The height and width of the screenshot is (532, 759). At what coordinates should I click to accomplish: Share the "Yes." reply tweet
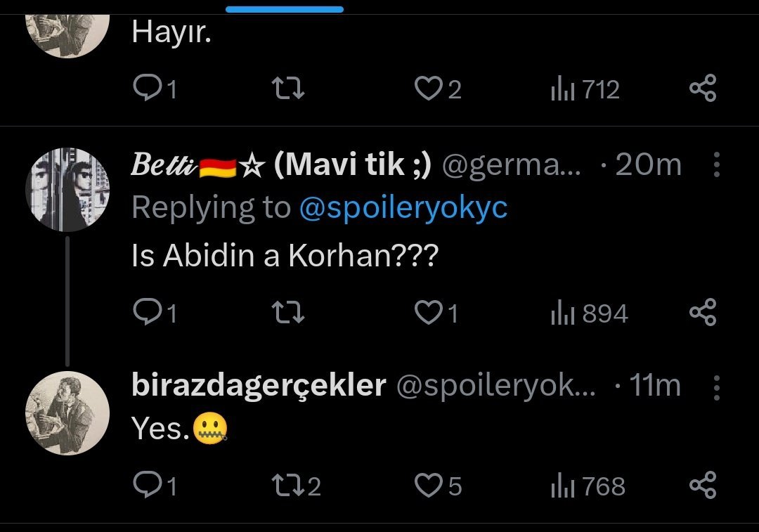[702, 486]
